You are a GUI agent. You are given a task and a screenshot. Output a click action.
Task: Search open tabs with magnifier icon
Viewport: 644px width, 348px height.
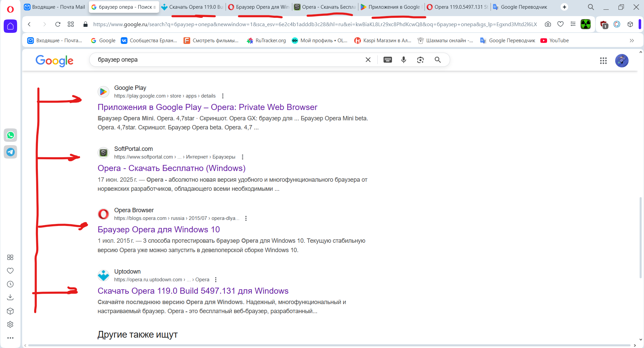591,7
